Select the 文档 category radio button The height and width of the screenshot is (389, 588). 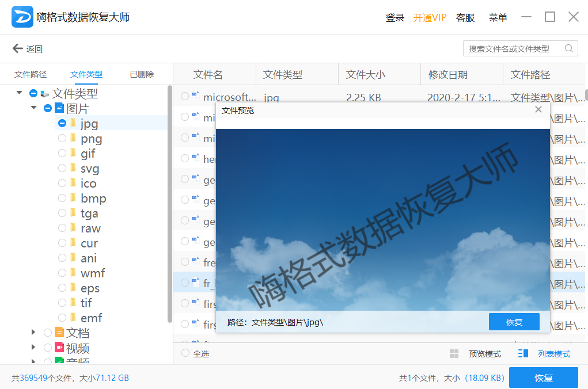(48, 333)
